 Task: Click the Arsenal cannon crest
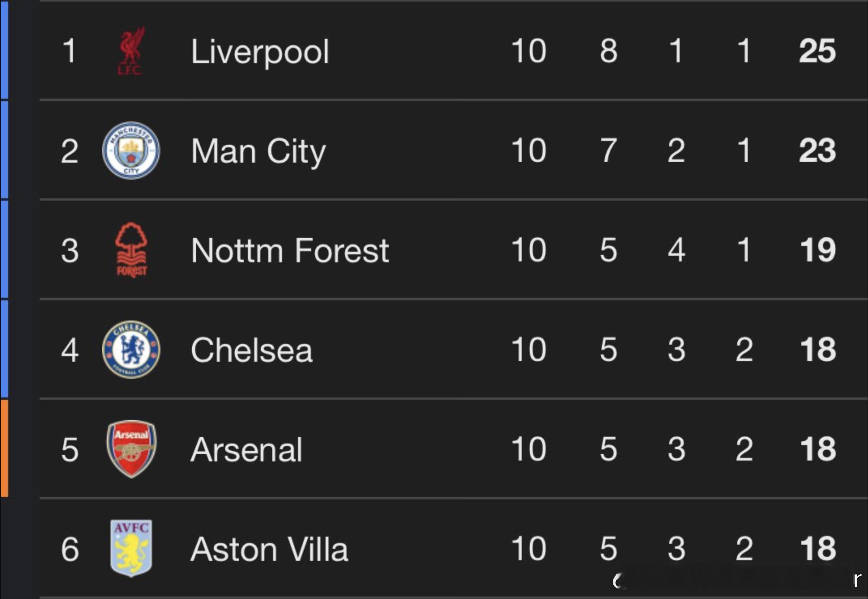(131, 449)
